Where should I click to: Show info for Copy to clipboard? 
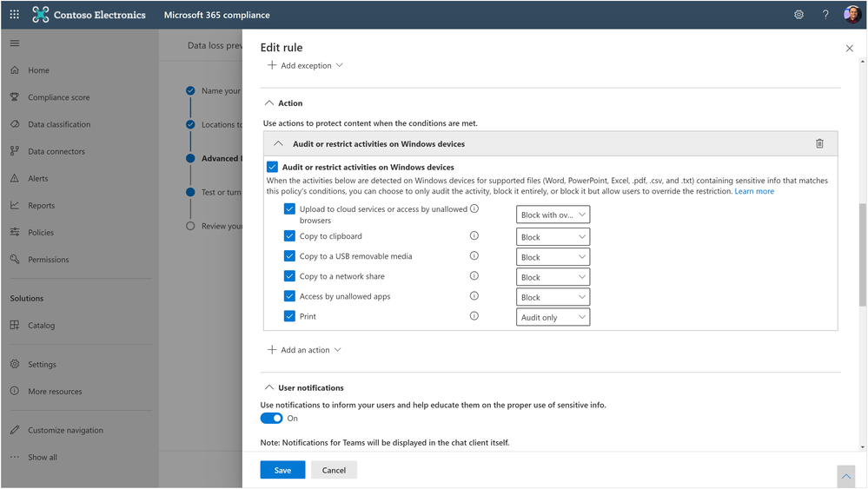click(474, 235)
